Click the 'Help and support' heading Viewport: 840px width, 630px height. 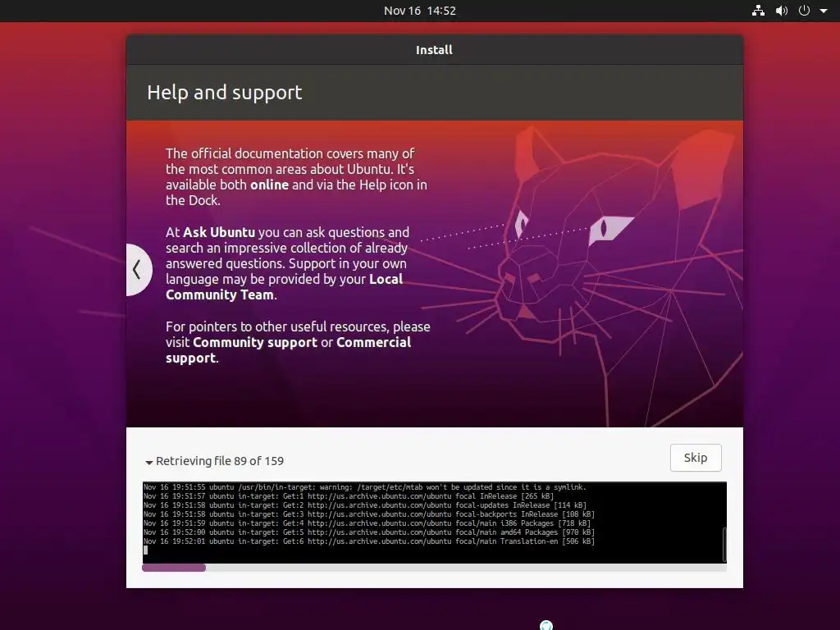click(x=225, y=92)
